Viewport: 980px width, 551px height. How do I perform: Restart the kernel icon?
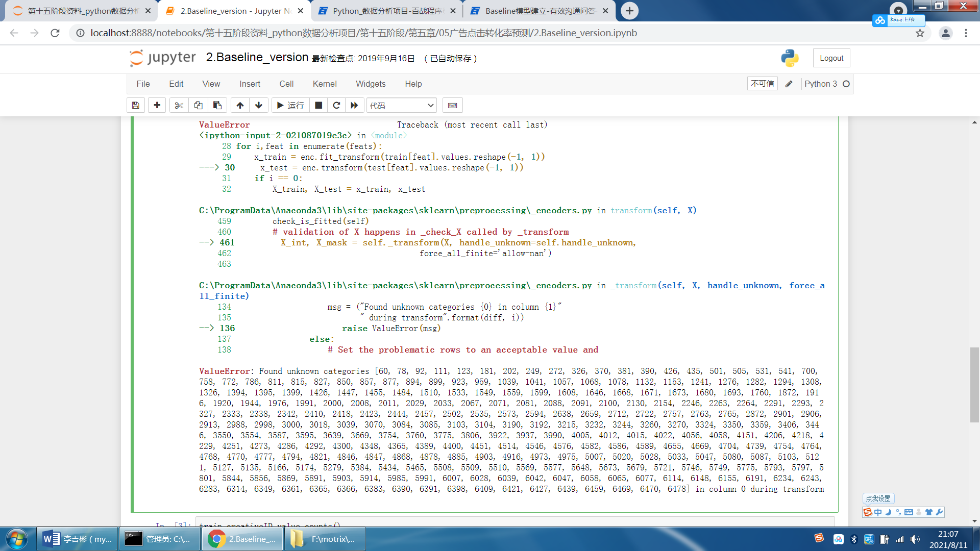336,106
